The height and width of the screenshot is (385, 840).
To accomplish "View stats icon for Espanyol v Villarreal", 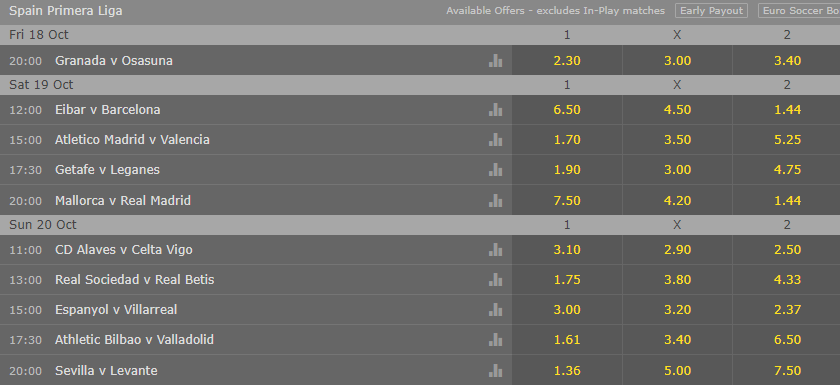I will pyautogui.click(x=496, y=309).
